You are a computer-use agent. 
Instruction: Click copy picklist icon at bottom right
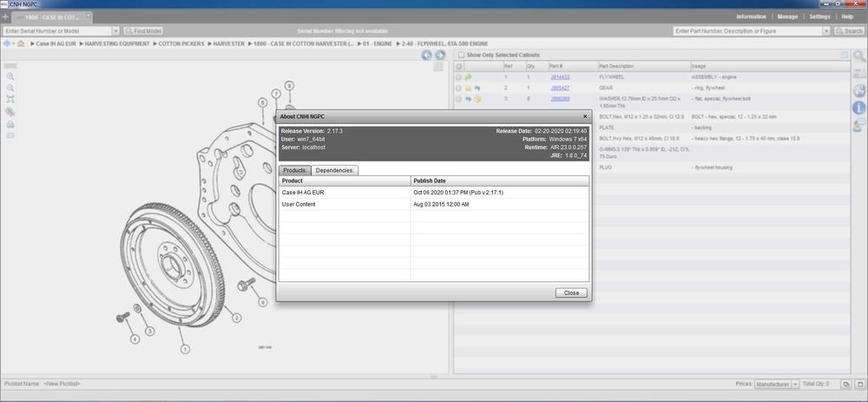845,384
